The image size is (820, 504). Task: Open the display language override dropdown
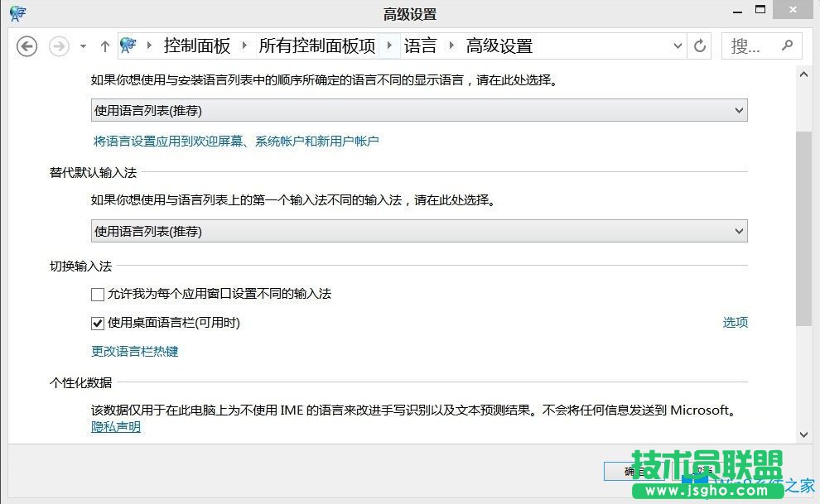click(x=417, y=109)
